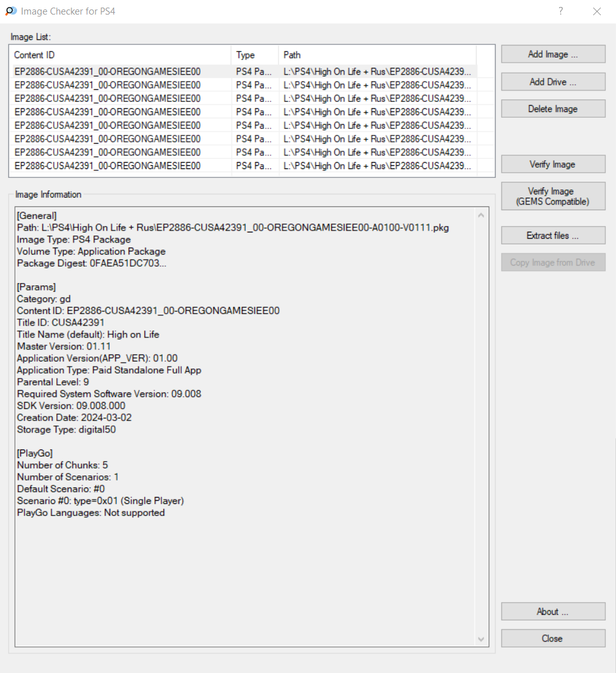Click the Image Checker app icon in title bar

point(11,11)
